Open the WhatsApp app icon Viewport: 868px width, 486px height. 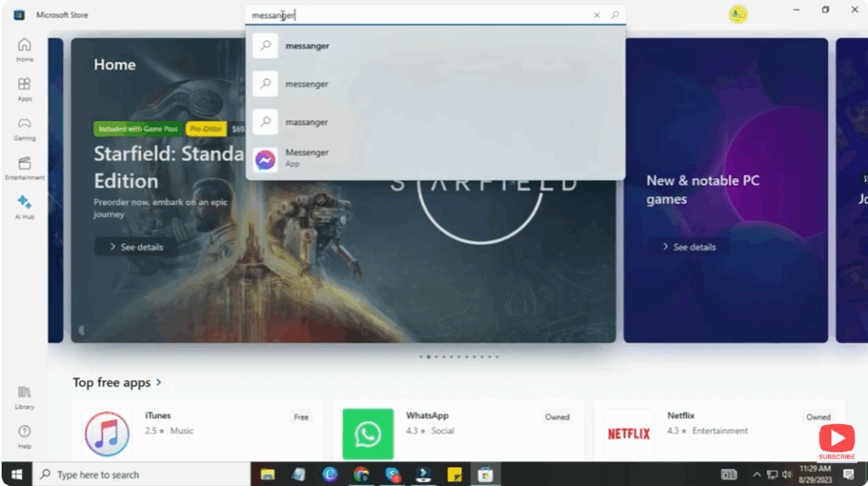point(368,434)
